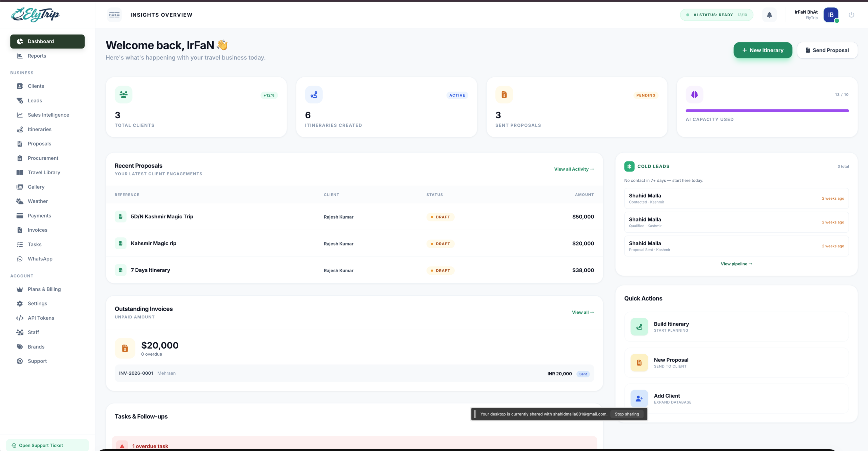Open WhatsApp section
868x451 pixels.
[47, 259]
